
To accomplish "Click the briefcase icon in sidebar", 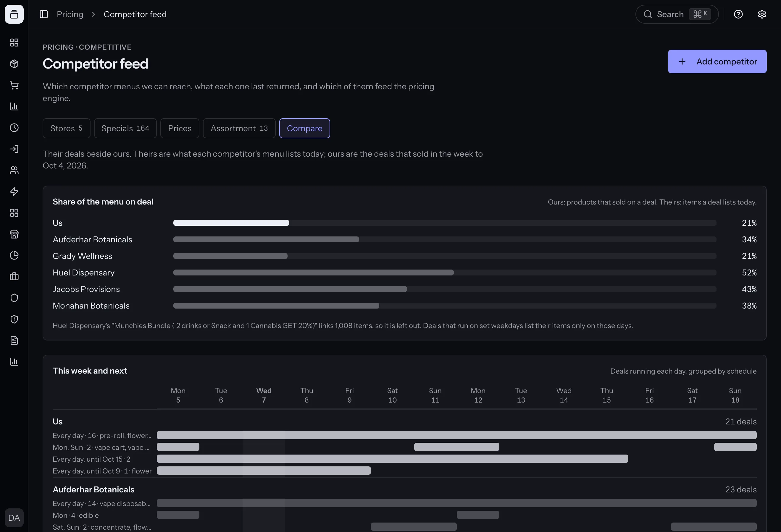I will coord(14,277).
